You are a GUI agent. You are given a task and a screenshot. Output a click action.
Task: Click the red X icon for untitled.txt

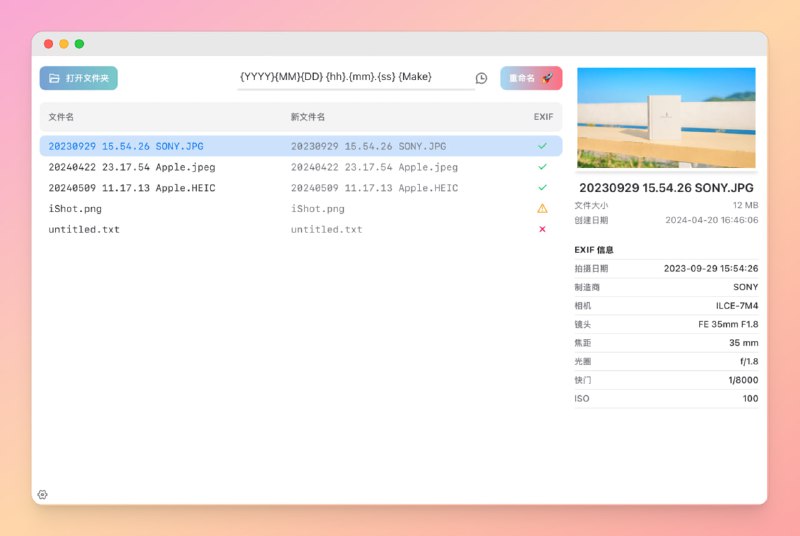pyautogui.click(x=542, y=230)
